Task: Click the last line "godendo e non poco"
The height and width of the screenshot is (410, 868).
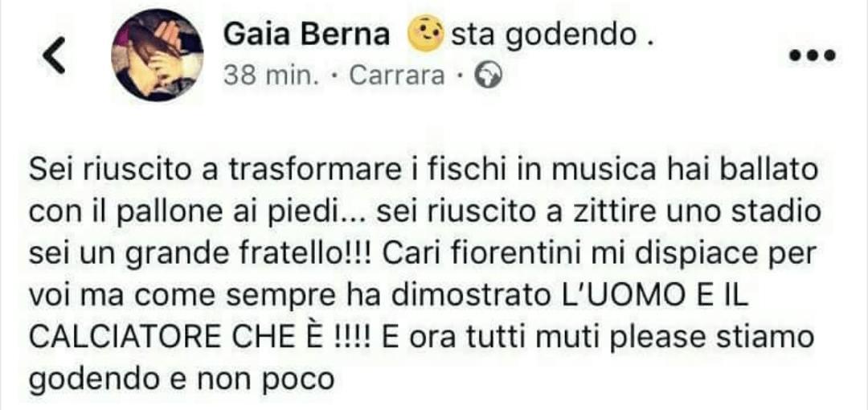Action: [182, 380]
